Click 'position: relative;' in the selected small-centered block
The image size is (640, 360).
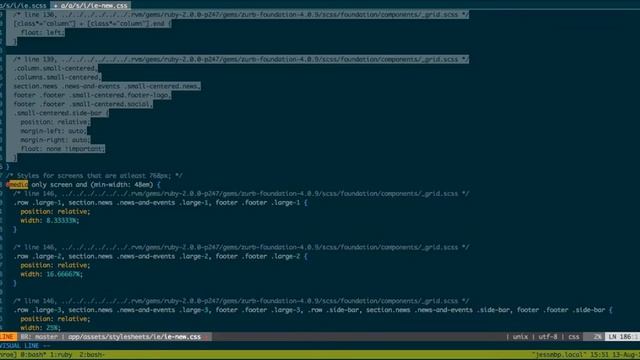55,122
